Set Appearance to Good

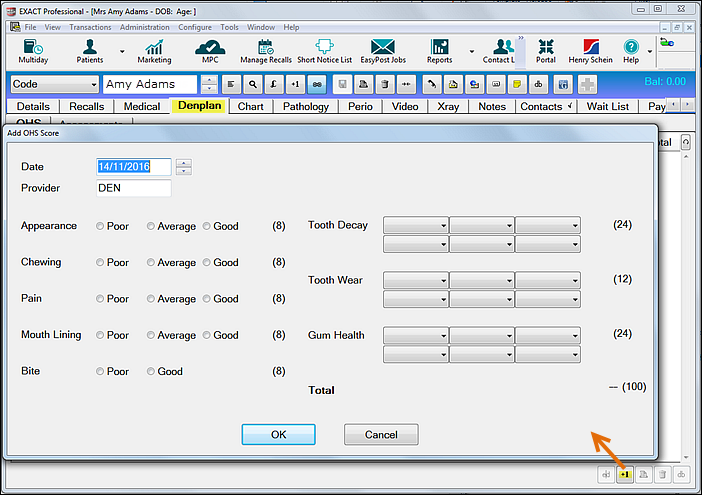pos(206,226)
